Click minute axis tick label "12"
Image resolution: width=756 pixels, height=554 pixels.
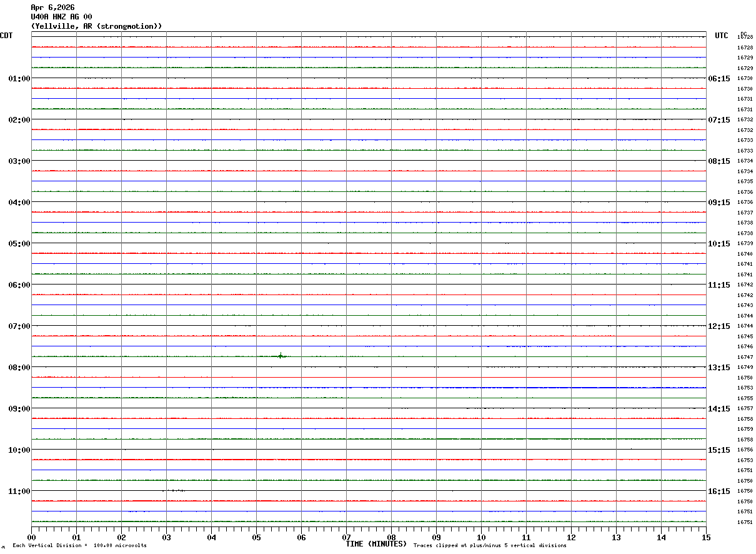click(x=571, y=538)
